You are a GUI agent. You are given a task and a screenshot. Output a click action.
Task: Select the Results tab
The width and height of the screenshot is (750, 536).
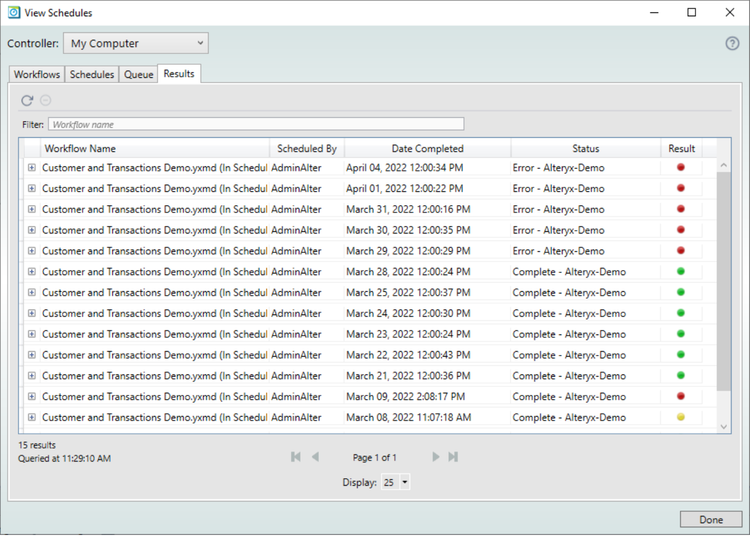click(179, 74)
